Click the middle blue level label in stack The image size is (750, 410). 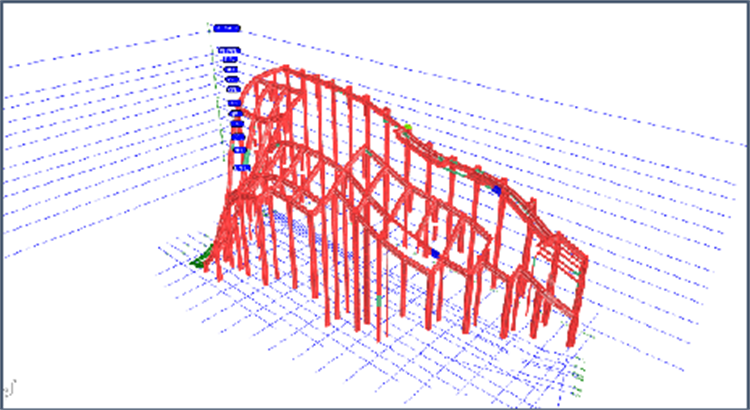click(235, 102)
